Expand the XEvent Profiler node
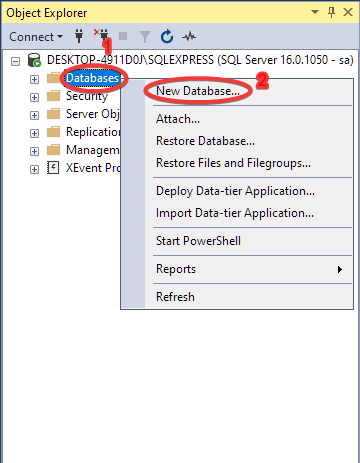Screen dimensions: 360x463 point(34,169)
